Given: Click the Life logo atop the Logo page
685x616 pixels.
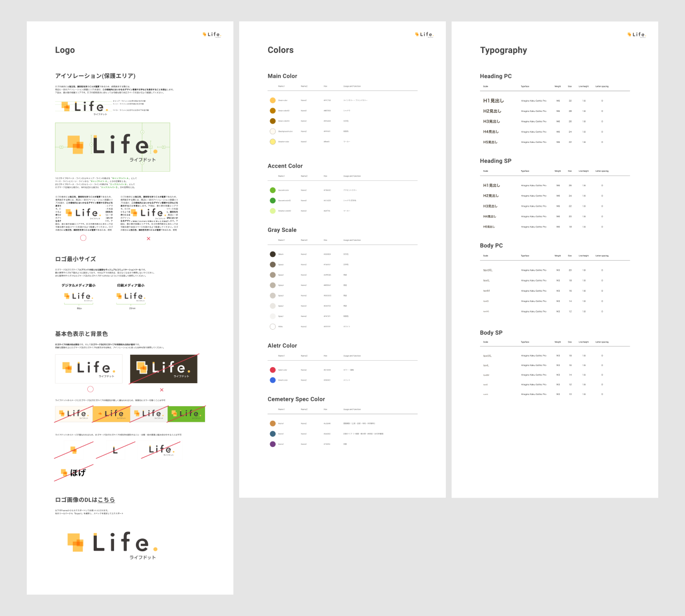Looking at the screenshot, I should [x=211, y=34].
